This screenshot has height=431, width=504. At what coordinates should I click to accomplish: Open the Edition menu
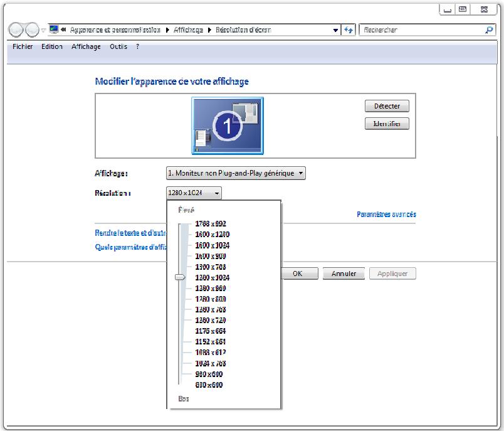(x=51, y=46)
